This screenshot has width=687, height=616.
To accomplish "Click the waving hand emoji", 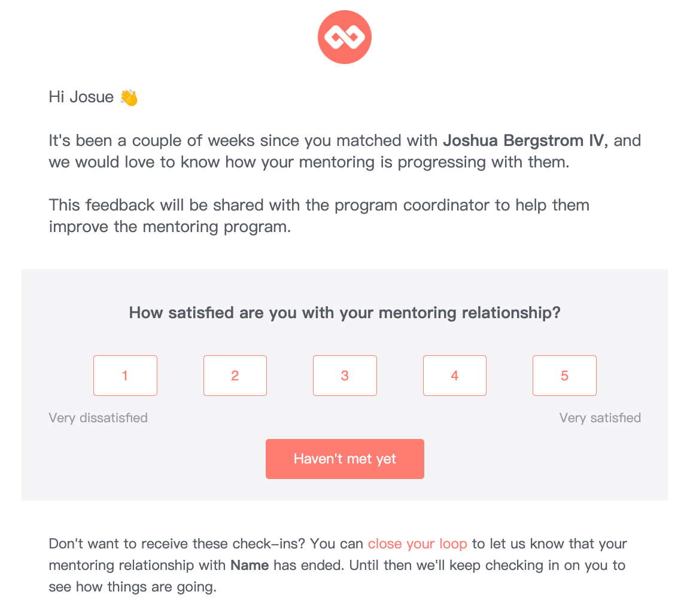I will click(x=129, y=97).
